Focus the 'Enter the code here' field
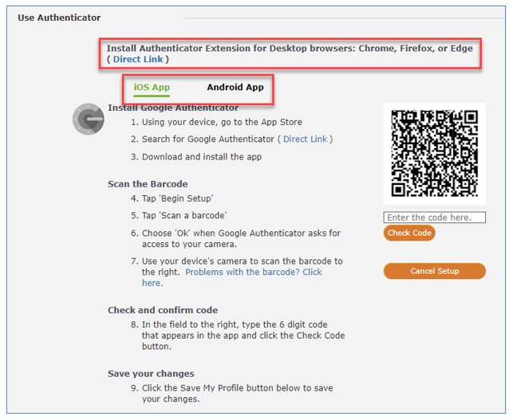The width and height of the screenshot is (513, 420). coord(435,218)
